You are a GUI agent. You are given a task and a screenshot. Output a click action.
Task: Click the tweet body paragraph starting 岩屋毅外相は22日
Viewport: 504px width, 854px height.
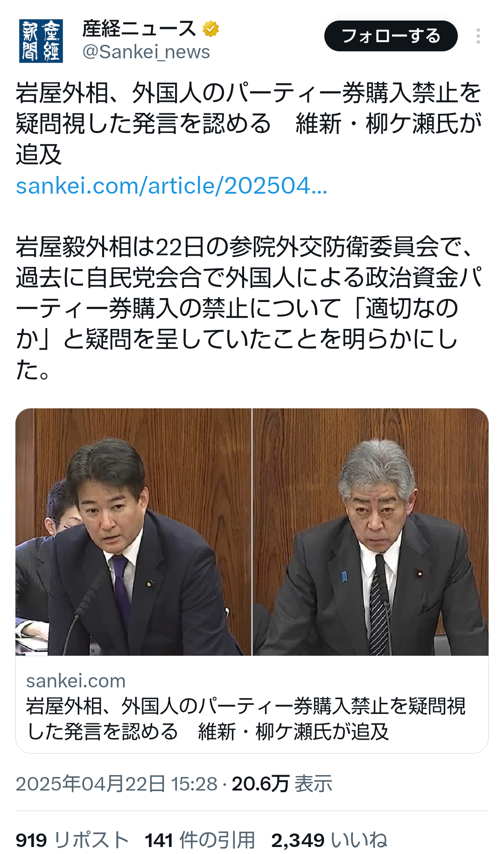(x=248, y=308)
